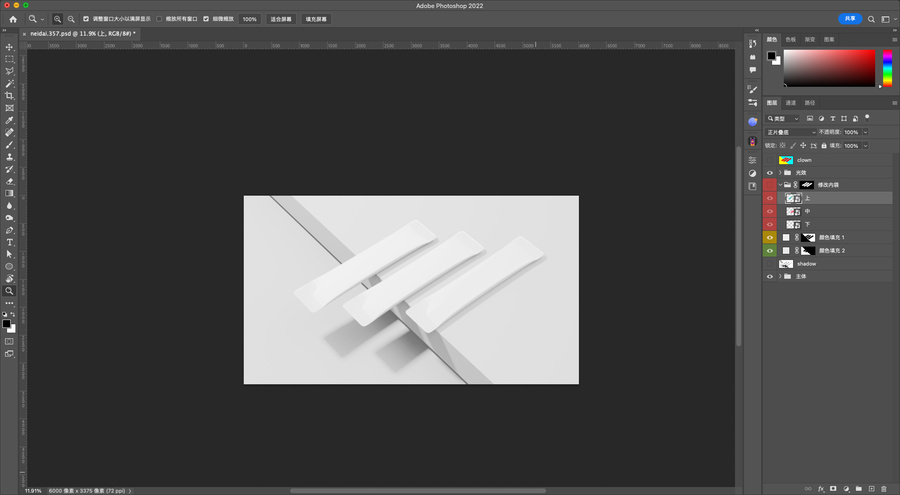This screenshot has height=495, width=900.
Task: Open the Comments panel icon
Action: (752, 70)
